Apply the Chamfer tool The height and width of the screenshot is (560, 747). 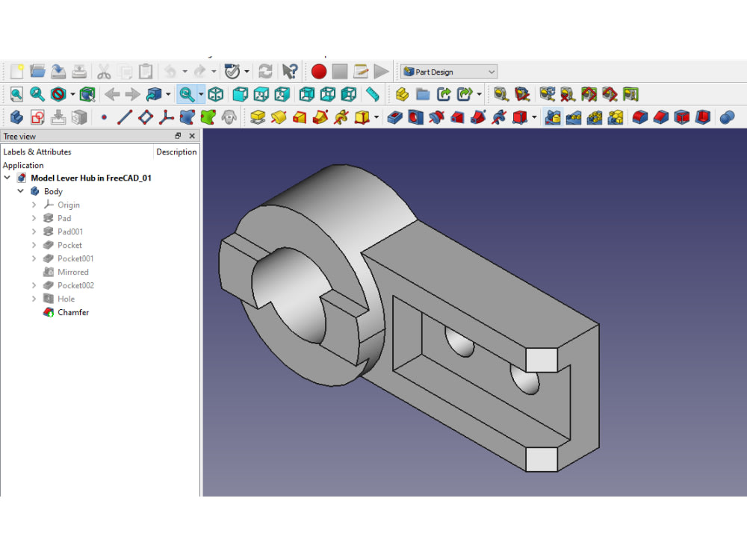coord(659,117)
